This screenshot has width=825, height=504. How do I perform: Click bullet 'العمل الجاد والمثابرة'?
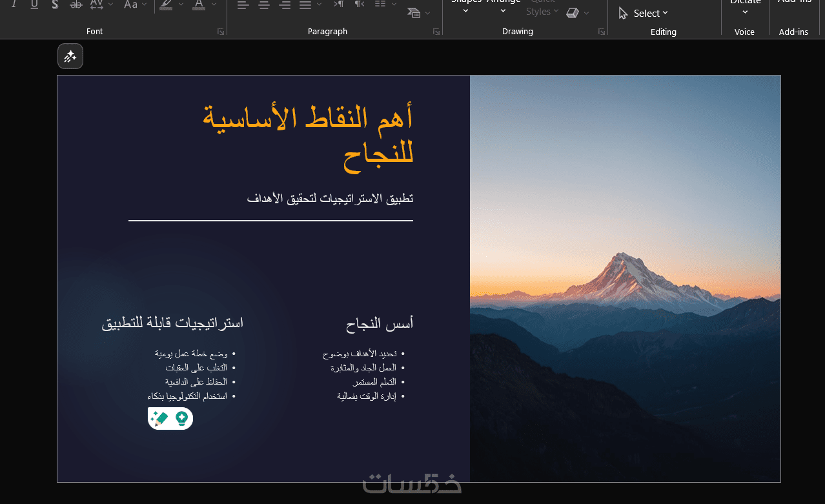[x=363, y=368]
